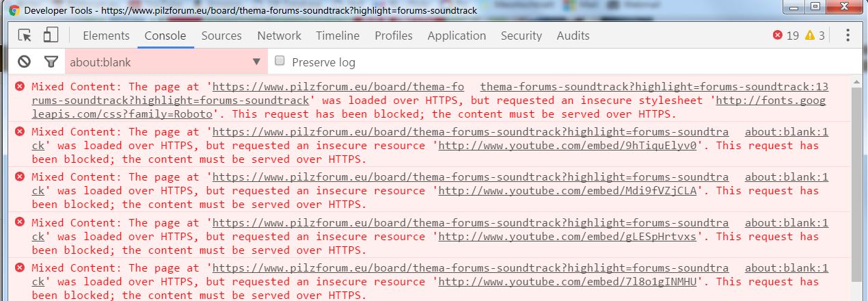Click the Chrome icon in title bar

(14, 10)
